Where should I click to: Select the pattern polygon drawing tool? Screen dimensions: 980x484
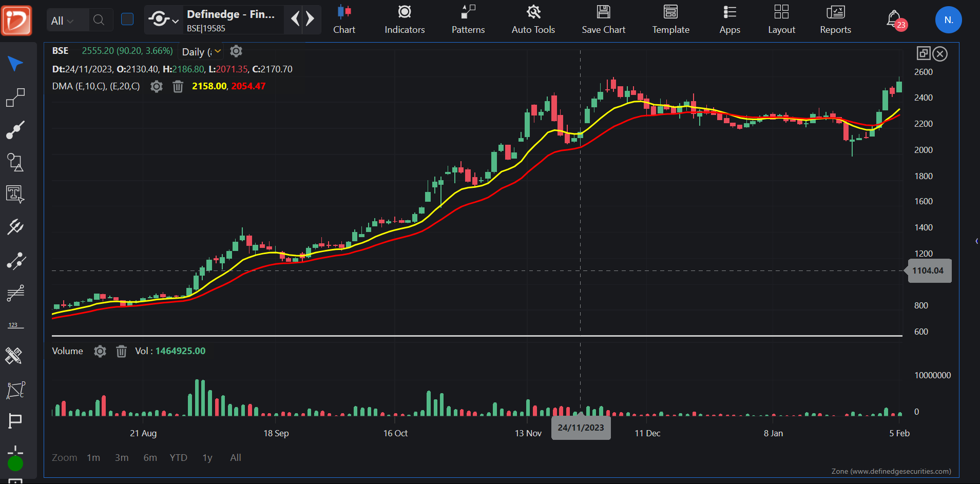(15, 390)
